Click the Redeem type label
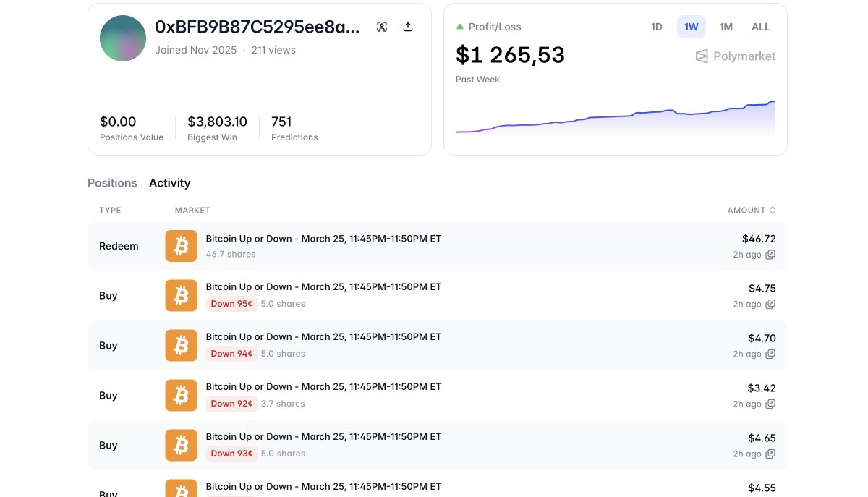 (119, 246)
